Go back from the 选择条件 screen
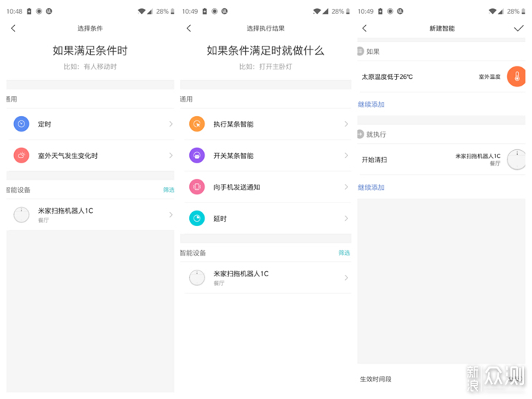This screenshot has height=399, width=532. pyautogui.click(x=13, y=28)
